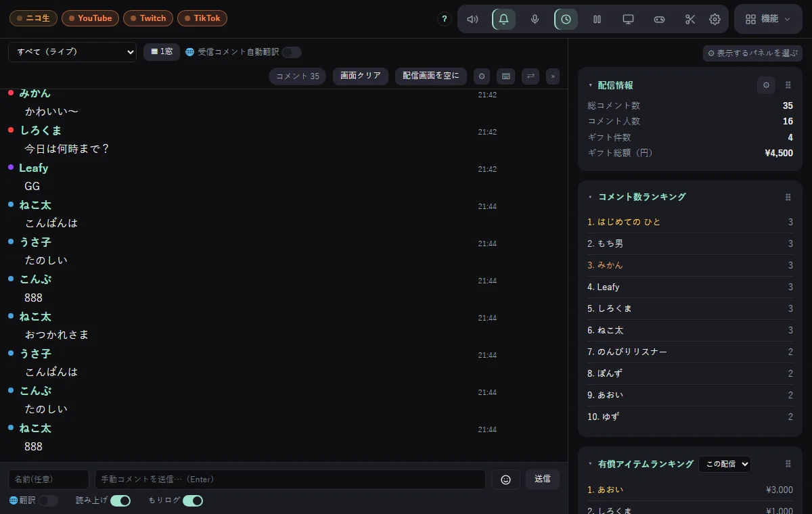Select ranking row 7. のんびりリスナー
Image resolution: width=812 pixels, height=514 pixels.
pos(690,352)
